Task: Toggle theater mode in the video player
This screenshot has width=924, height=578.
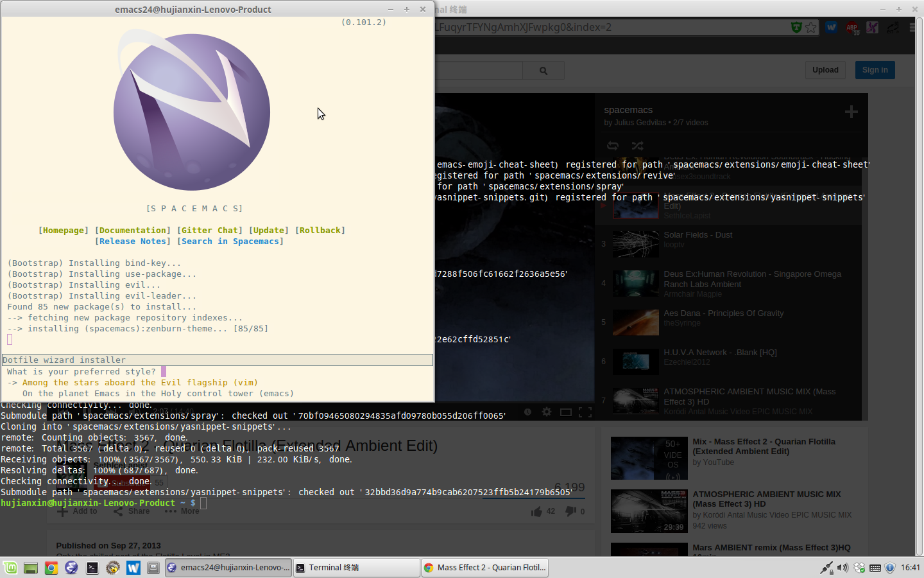Action: pyautogui.click(x=566, y=412)
